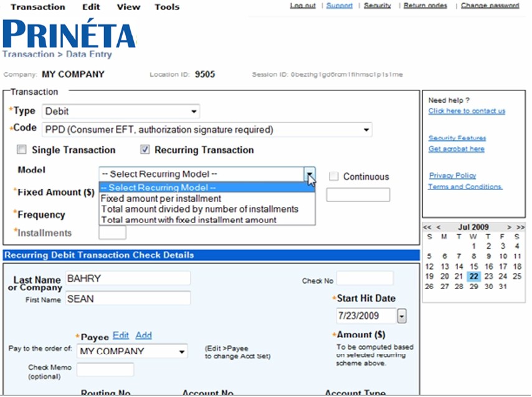Open the Code dropdown showing PPD
Screen dimensions: 532x397
(207, 130)
